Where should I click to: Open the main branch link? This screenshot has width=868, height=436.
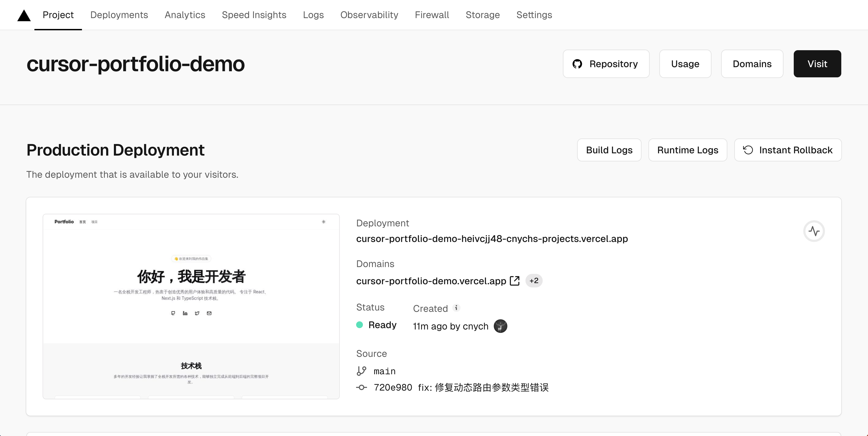coord(384,371)
